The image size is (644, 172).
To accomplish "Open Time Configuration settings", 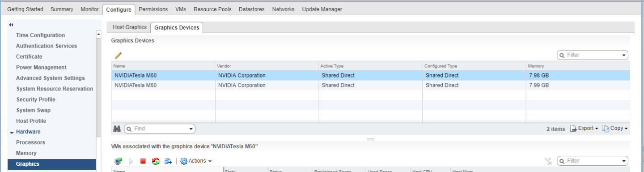I will [40, 35].
